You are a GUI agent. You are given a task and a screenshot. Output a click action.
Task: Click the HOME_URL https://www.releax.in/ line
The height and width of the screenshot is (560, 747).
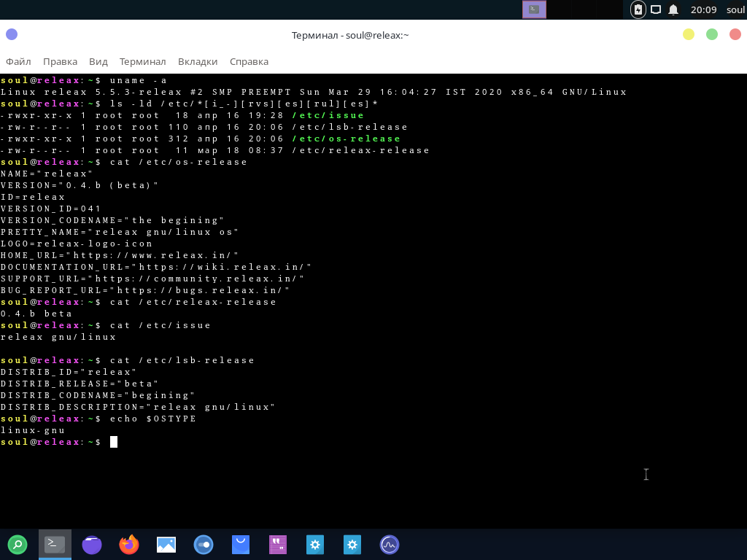point(120,255)
